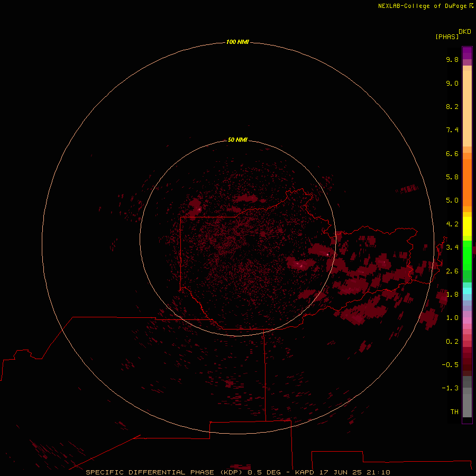
Task: Click the cyan band of the color bar
Action: 467,291
